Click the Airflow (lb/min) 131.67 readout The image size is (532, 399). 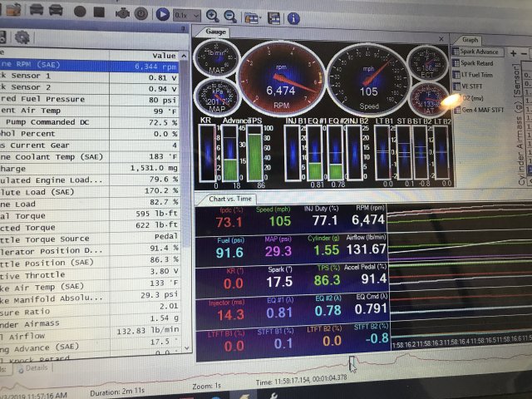click(x=366, y=245)
